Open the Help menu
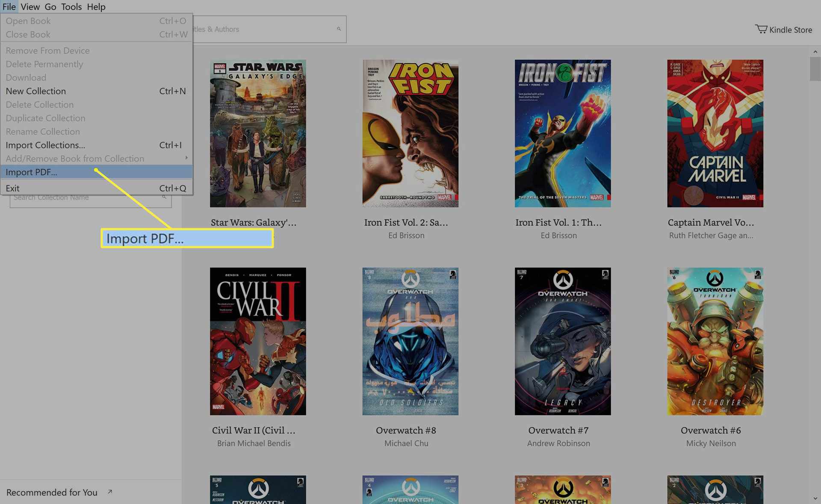Screen dimensions: 821x504 click(x=95, y=6)
